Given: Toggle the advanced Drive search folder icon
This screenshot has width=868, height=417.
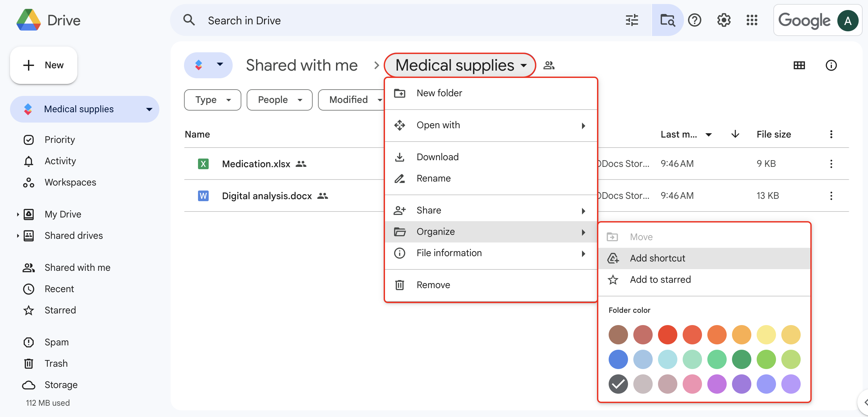Looking at the screenshot, I should pyautogui.click(x=667, y=20).
